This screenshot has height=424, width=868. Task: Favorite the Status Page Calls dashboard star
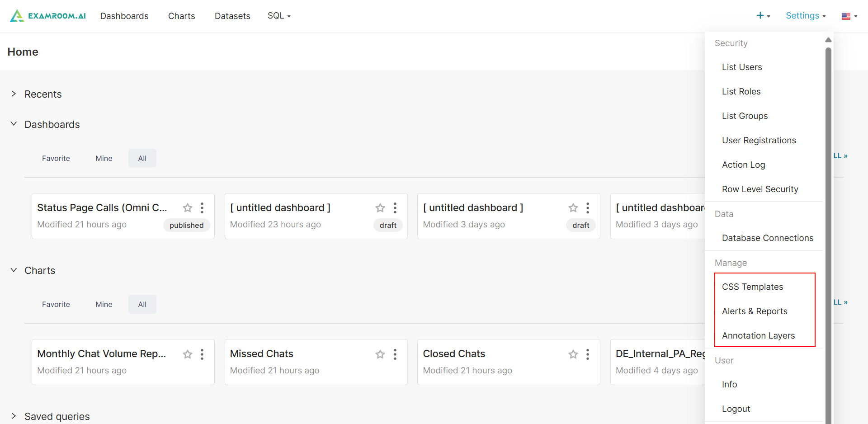(187, 208)
